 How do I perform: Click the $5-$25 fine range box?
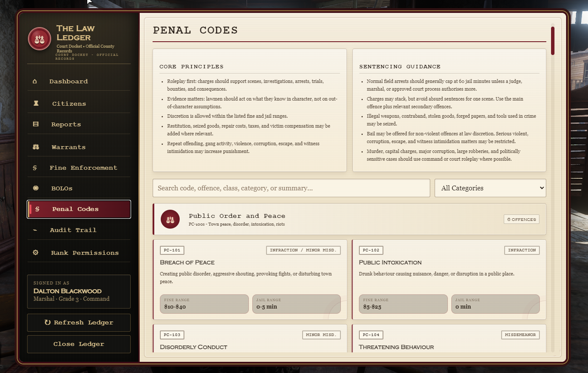coord(403,304)
